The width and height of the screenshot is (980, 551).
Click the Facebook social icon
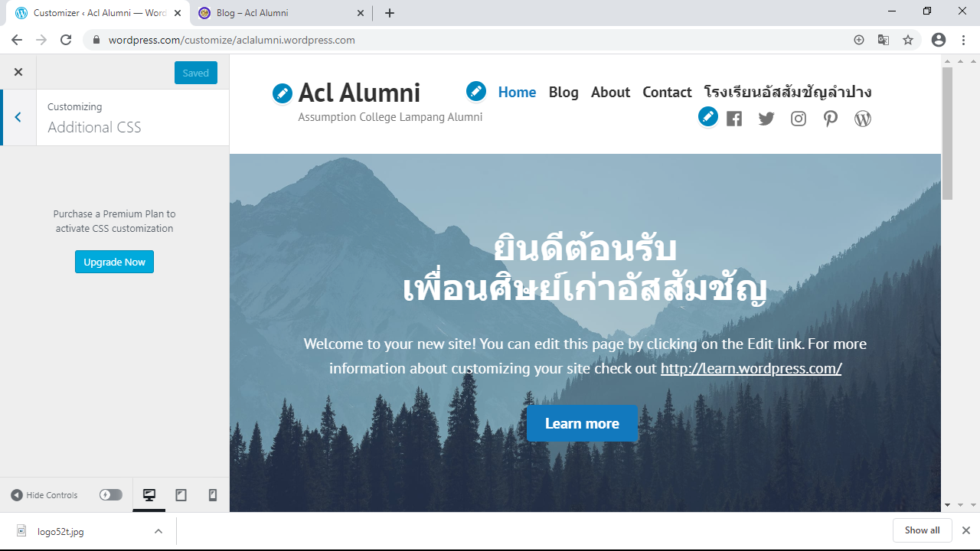[x=734, y=119]
